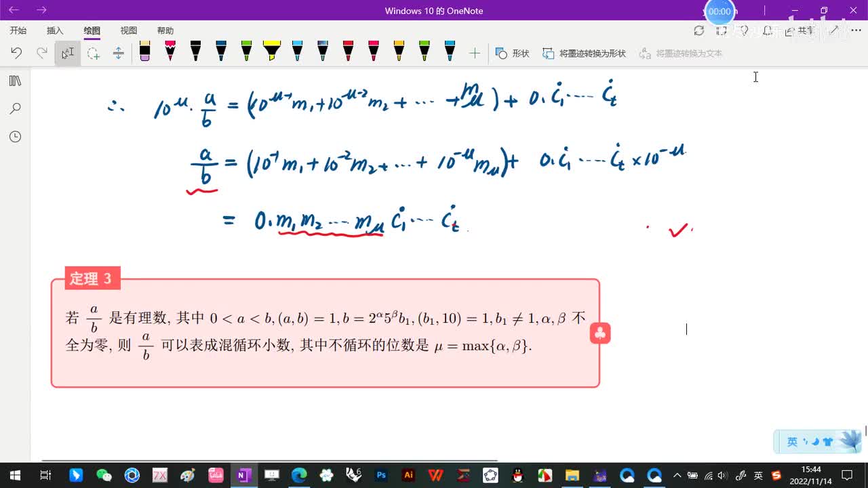
Task: Click the taskbar clock showing 15:44
Action: (811, 475)
